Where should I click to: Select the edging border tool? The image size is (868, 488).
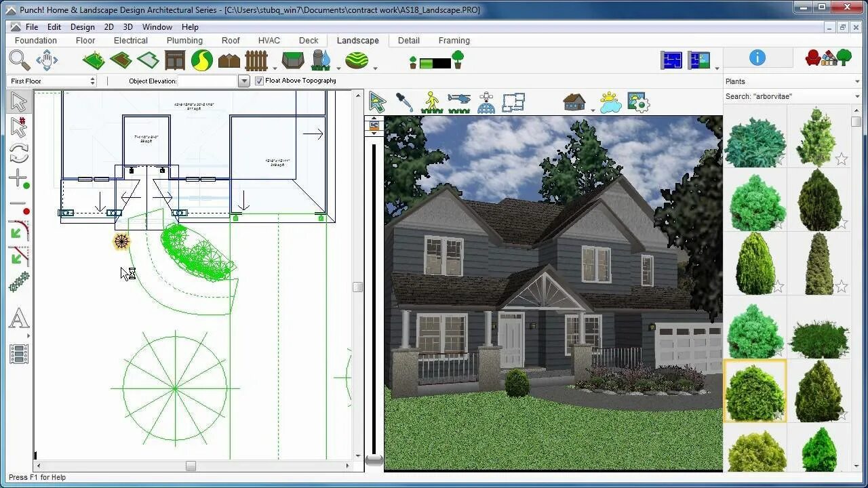[229, 61]
